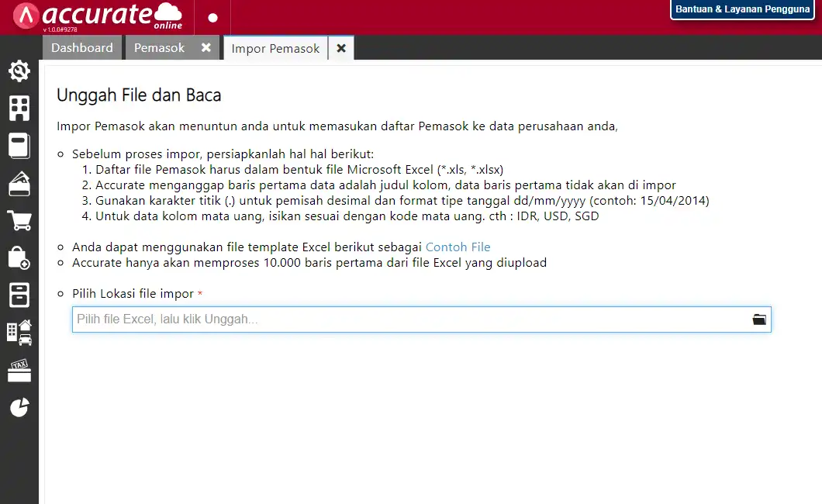Switch to the Dashboard tab

pos(81,47)
